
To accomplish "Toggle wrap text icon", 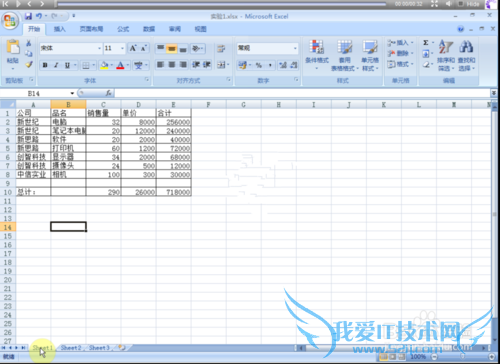I will pos(221,49).
